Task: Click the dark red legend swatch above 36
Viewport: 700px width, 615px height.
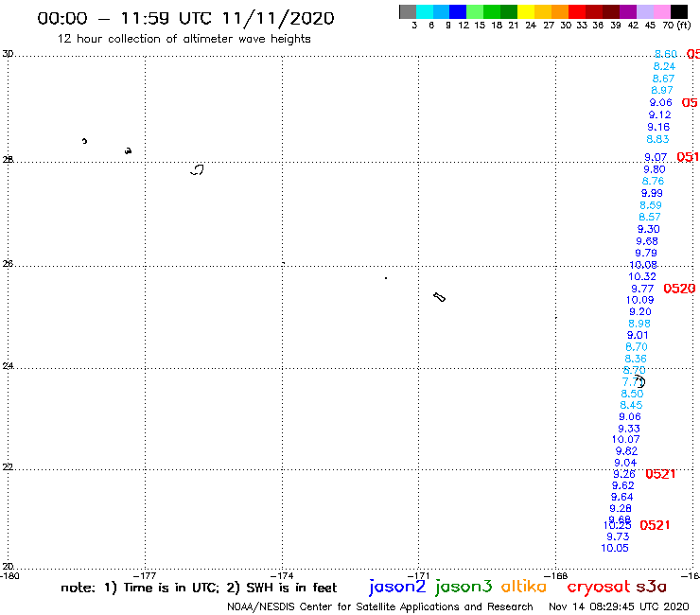Action: pyautogui.click(x=594, y=11)
